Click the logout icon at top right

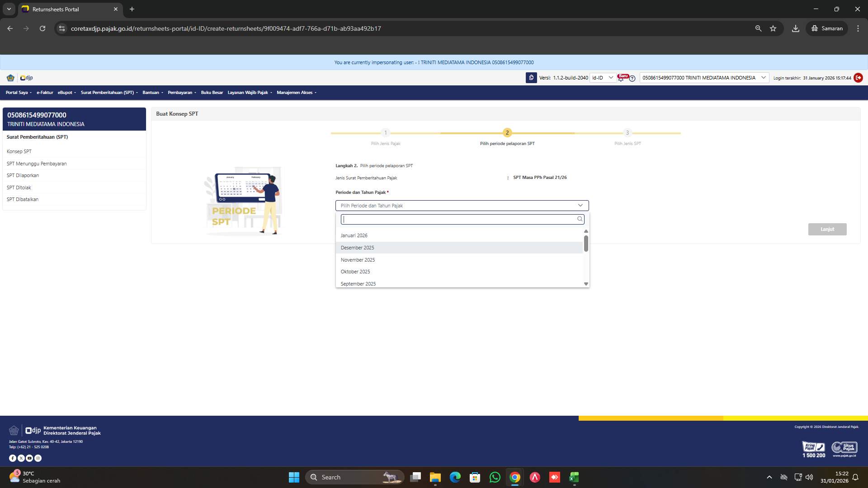[x=858, y=78]
